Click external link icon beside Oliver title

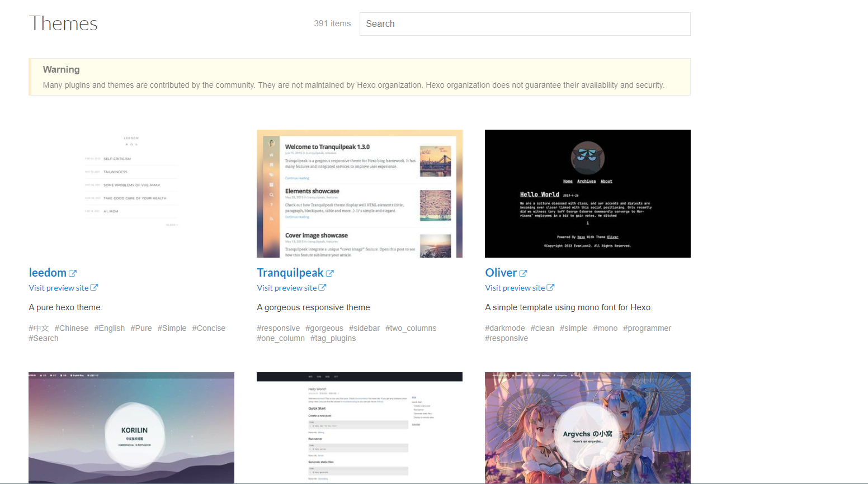(x=523, y=273)
